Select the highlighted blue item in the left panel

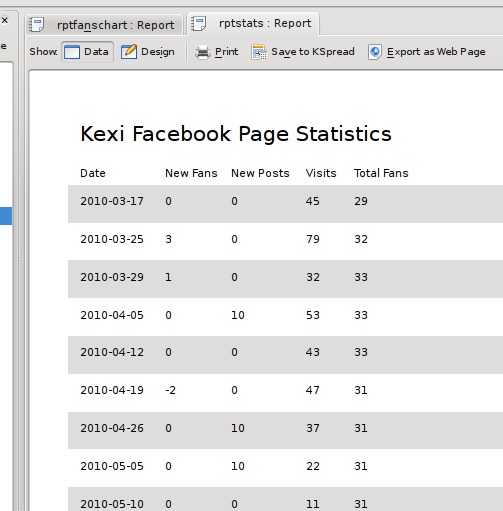click(6, 216)
